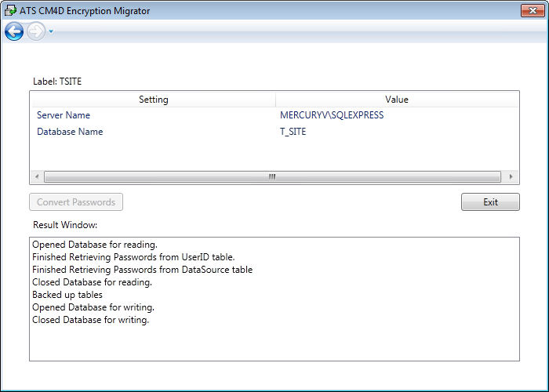Select the Database Name row
The height and width of the screenshot is (392, 549).
point(70,132)
